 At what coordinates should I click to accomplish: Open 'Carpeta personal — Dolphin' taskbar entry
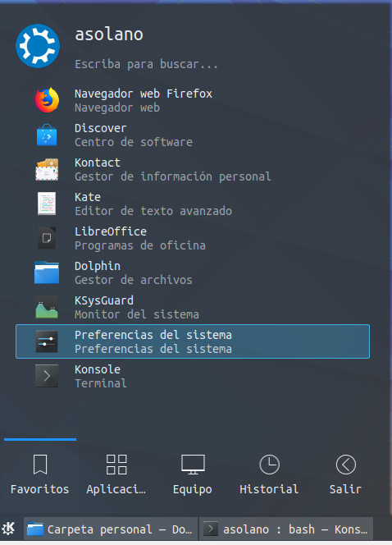pos(111,529)
